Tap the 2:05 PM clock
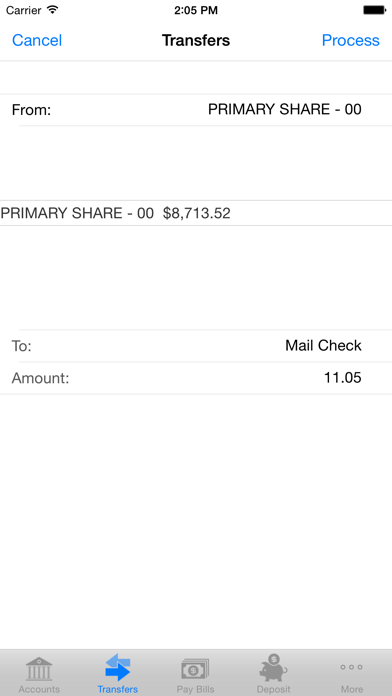The width and height of the screenshot is (392, 696). click(x=196, y=10)
